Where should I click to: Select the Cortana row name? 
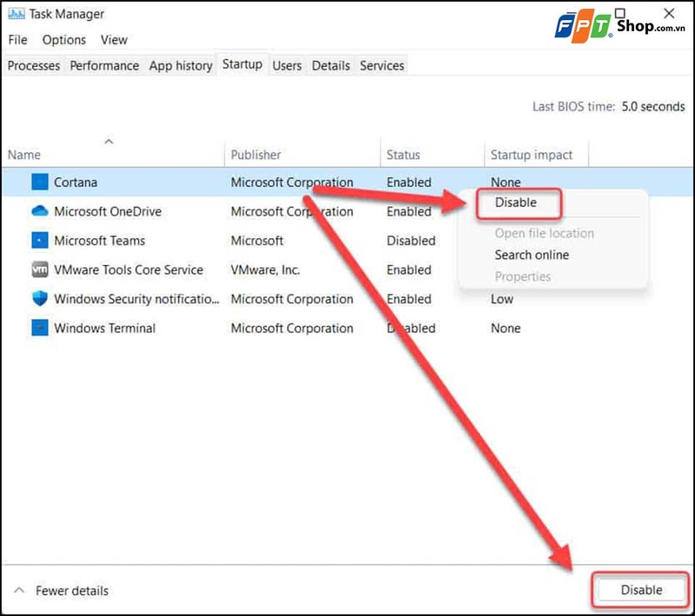(76, 182)
